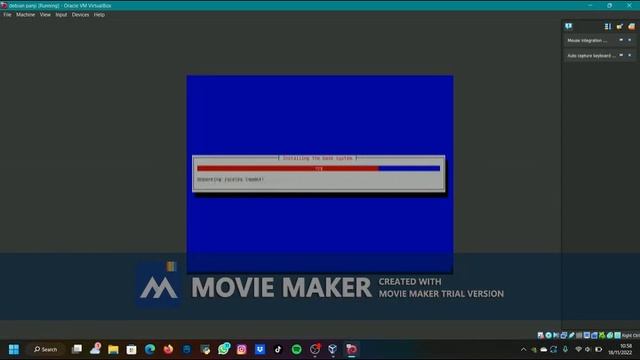Launch Microsoft Edge from the taskbar
Screen dimensions: 640x360
click(150, 349)
